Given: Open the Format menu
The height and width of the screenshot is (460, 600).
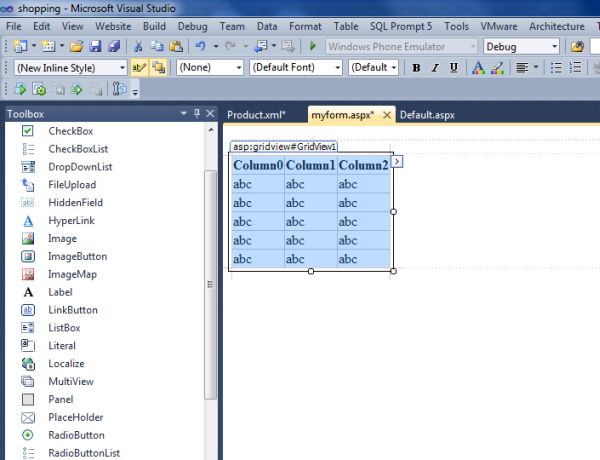Looking at the screenshot, I should pos(305,26).
